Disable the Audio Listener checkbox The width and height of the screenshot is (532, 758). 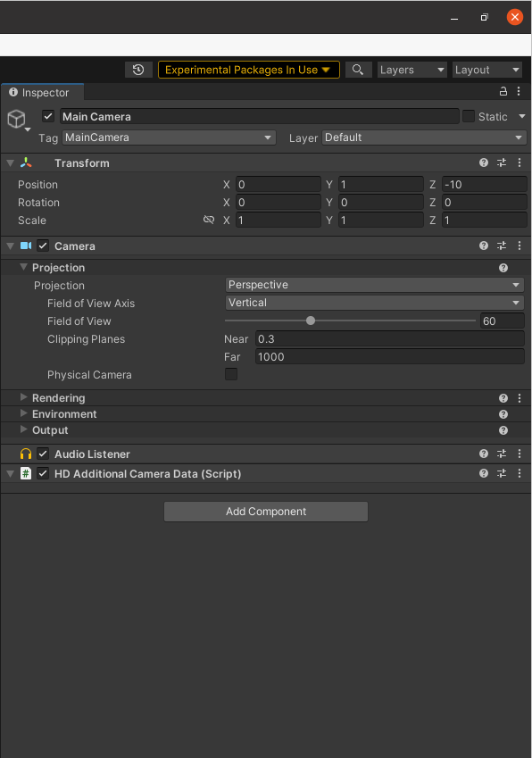[x=43, y=454]
